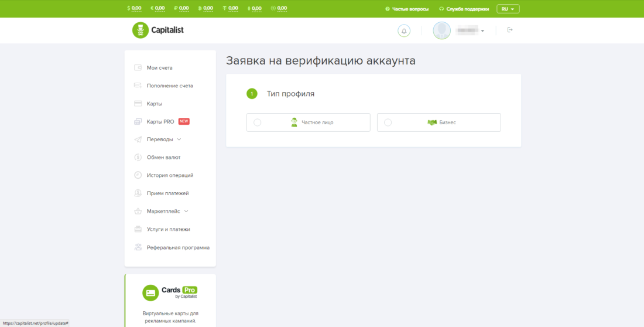The width and height of the screenshot is (644, 327).
Task: Click the icon beside Прием платежей
Action: pyautogui.click(x=138, y=193)
